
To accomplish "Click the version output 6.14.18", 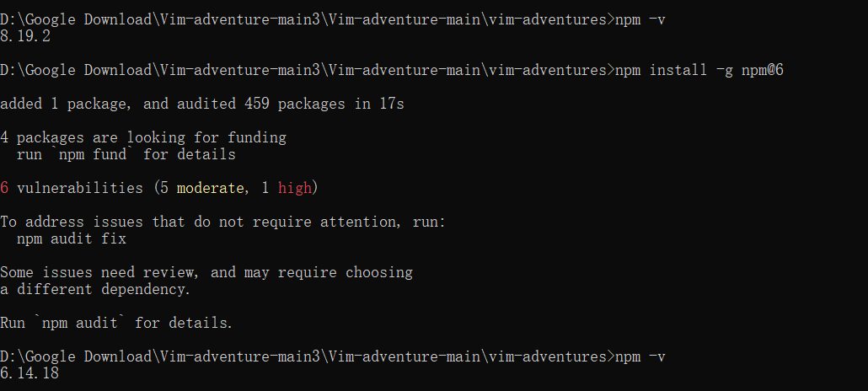I will pos(29,373).
